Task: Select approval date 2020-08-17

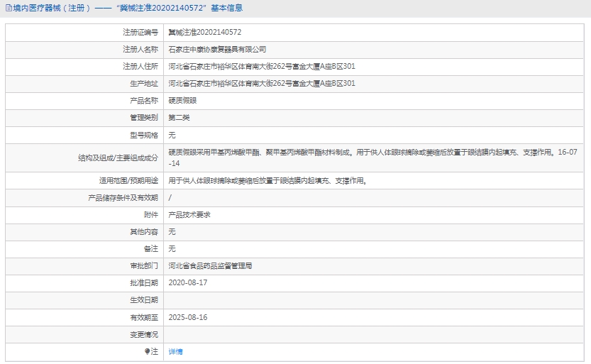Action: coord(188,282)
